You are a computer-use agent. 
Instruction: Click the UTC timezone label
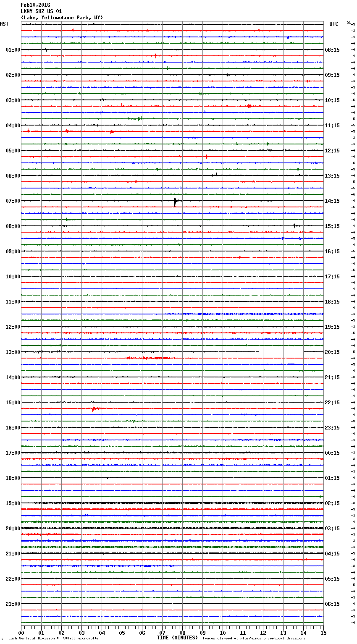coord(334,24)
